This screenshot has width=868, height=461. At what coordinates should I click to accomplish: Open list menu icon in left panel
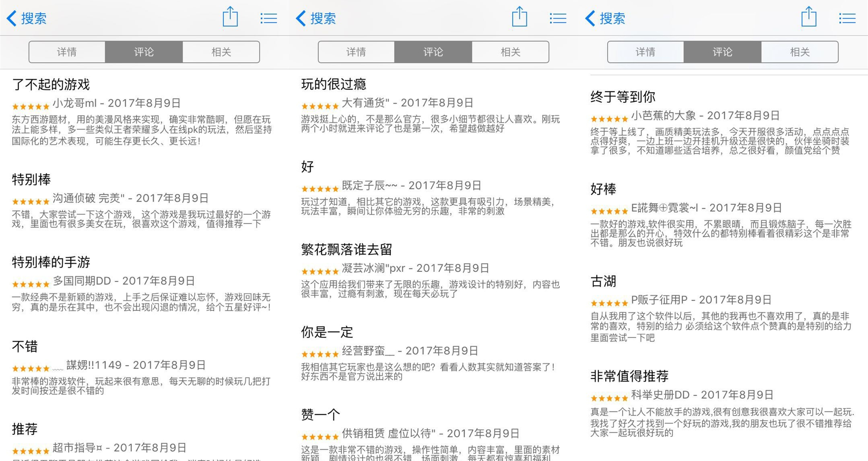click(268, 18)
